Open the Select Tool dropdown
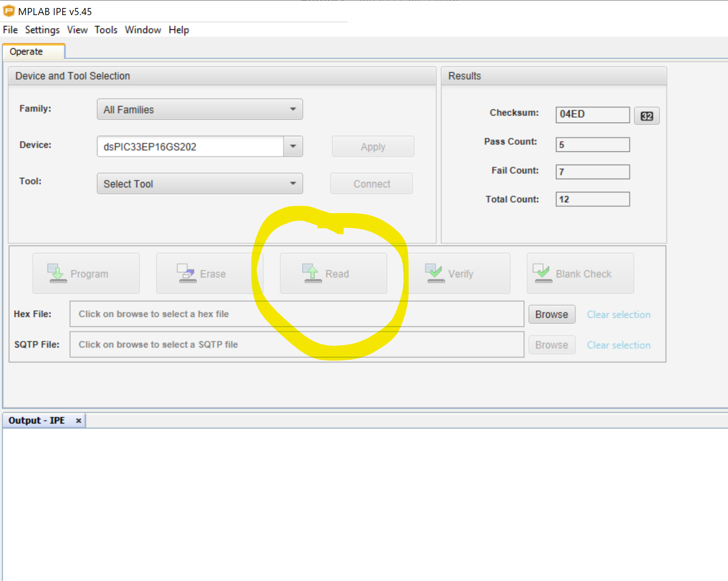The image size is (728, 581). (200, 183)
